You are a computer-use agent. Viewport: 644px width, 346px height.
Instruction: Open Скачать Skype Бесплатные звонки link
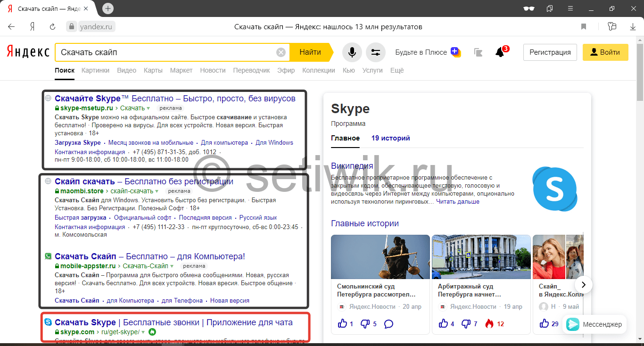pyautogui.click(x=173, y=322)
